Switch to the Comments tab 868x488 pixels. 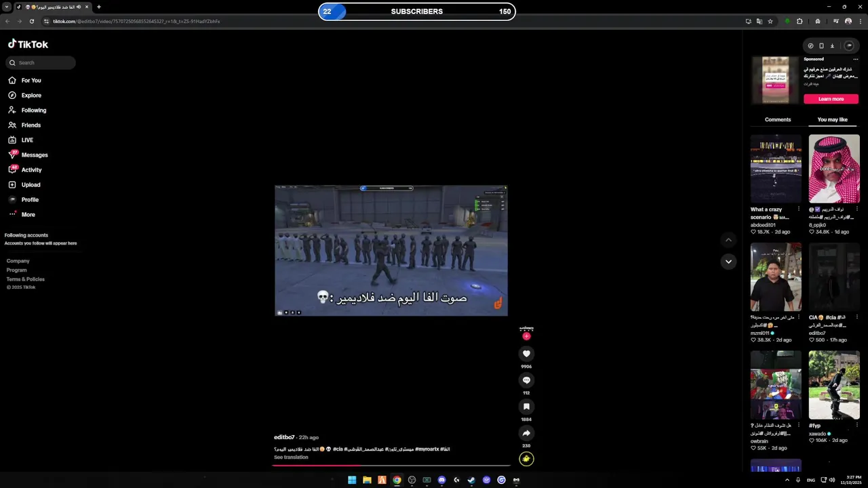[x=778, y=119]
